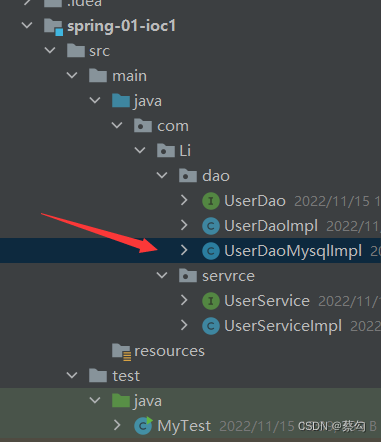Expand the UserService interface node
The width and height of the screenshot is (381, 442).
click(184, 300)
